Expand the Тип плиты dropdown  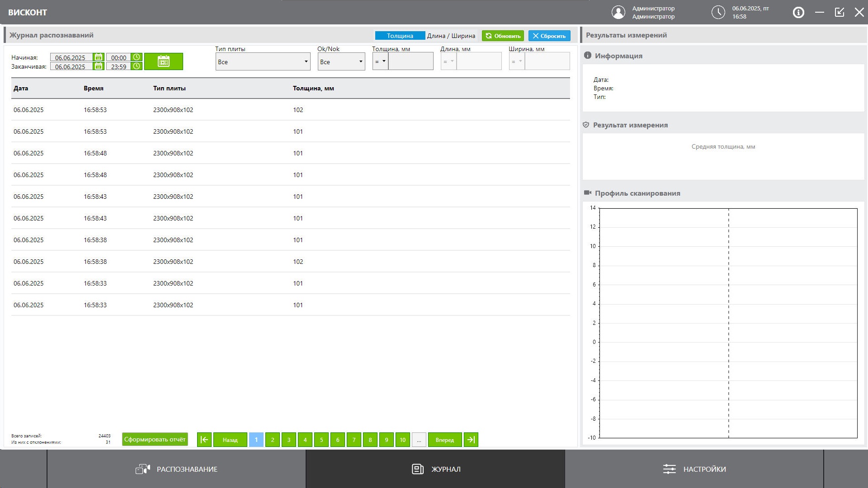263,61
